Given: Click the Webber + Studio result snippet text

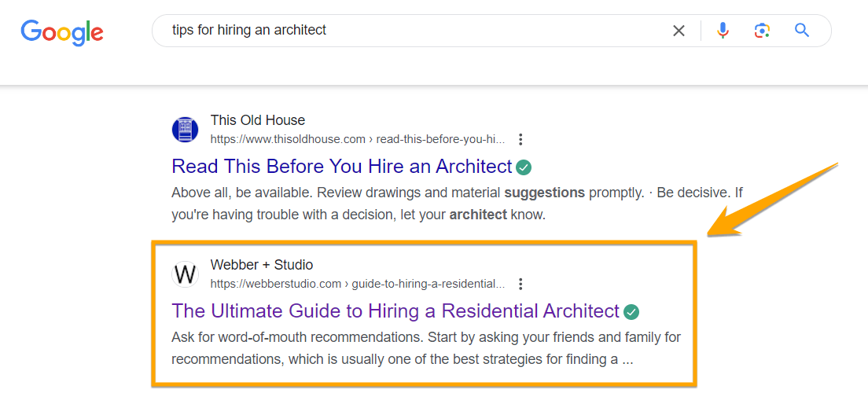Looking at the screenshot, I should 425,349.
